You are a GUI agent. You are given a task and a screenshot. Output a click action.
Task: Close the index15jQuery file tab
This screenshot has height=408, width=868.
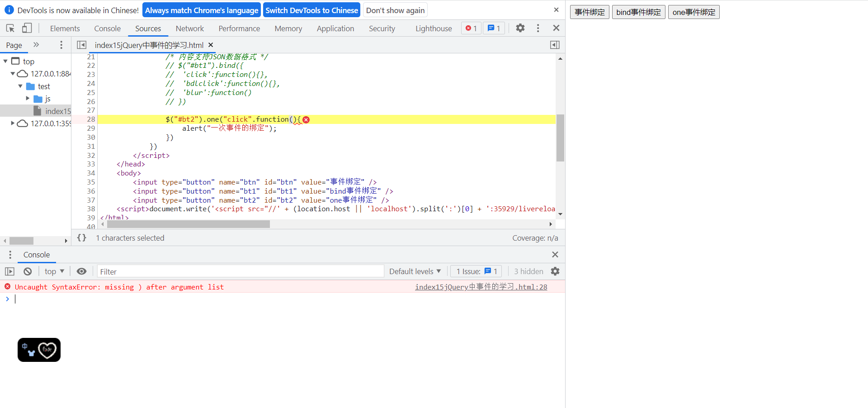(x=211, y=45)
